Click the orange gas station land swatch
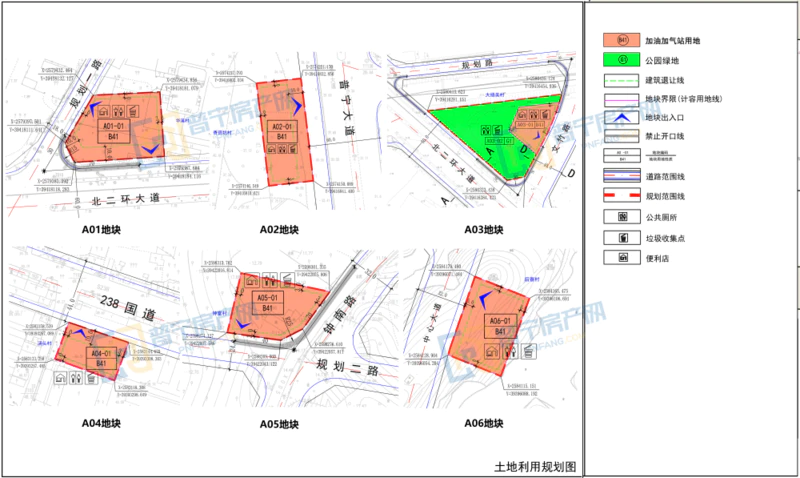This screenshot has height=478, width=800. click(622, 41)
